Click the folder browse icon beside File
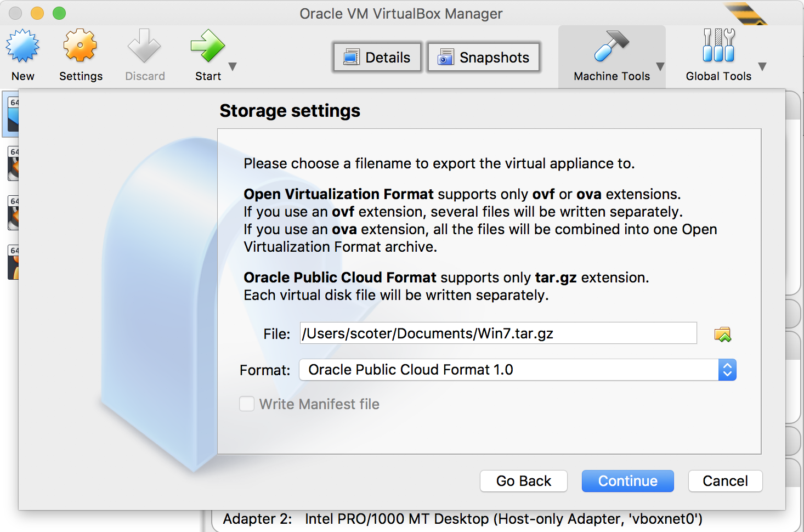 pos(722,334)
